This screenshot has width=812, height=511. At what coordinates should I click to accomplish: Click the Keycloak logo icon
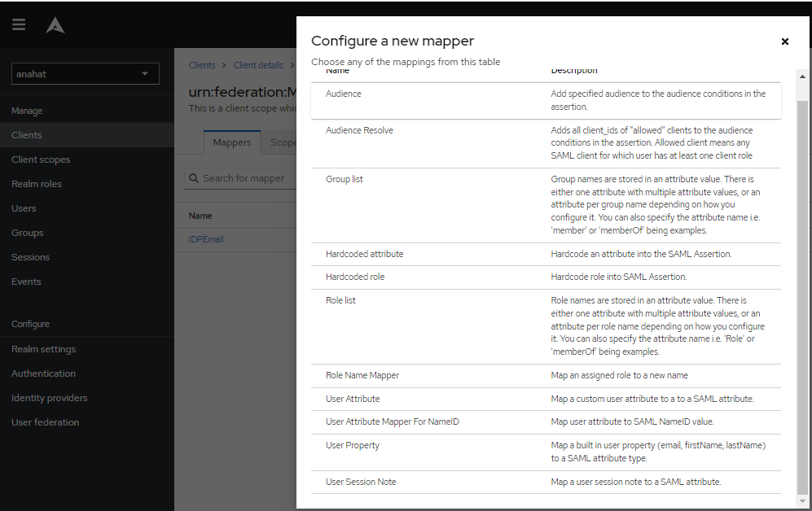coord(55,24)
